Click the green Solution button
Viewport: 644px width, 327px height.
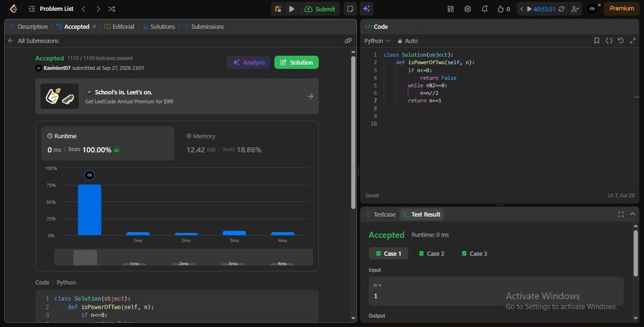point(296,62)
